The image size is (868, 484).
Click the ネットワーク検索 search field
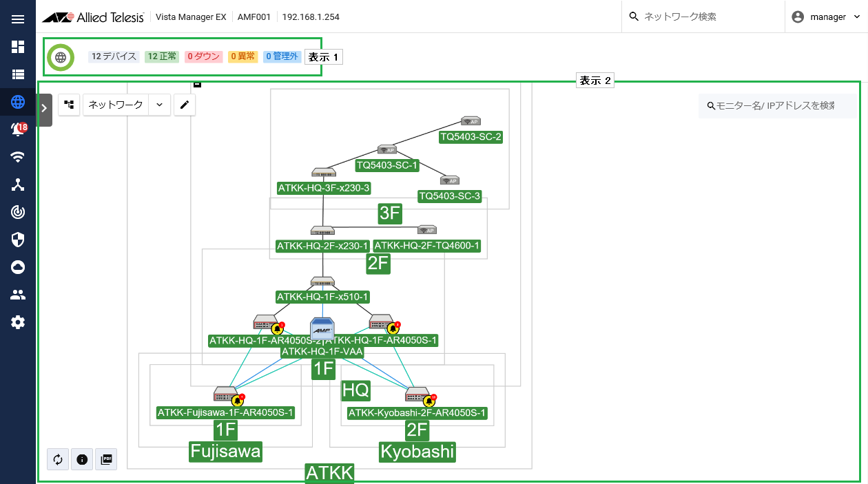706,17
